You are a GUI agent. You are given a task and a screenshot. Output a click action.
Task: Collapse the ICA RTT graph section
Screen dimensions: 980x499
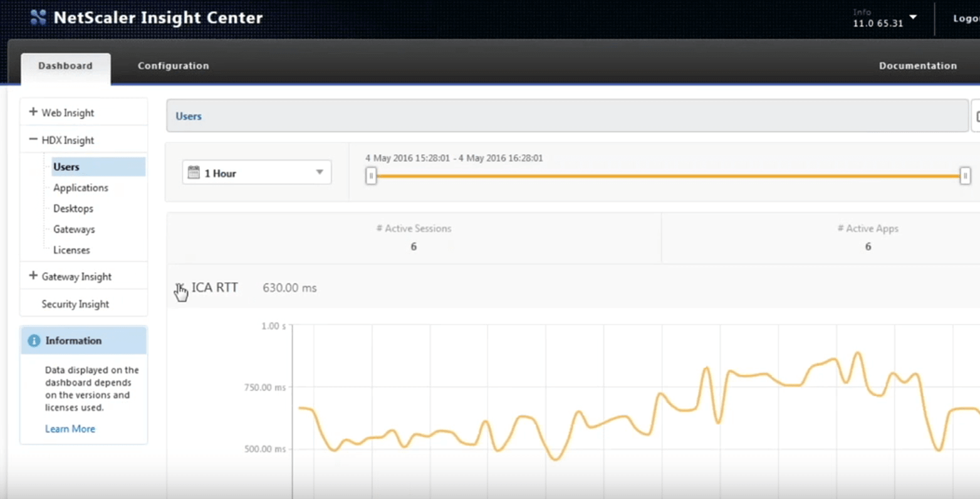[x=180, y=288]
